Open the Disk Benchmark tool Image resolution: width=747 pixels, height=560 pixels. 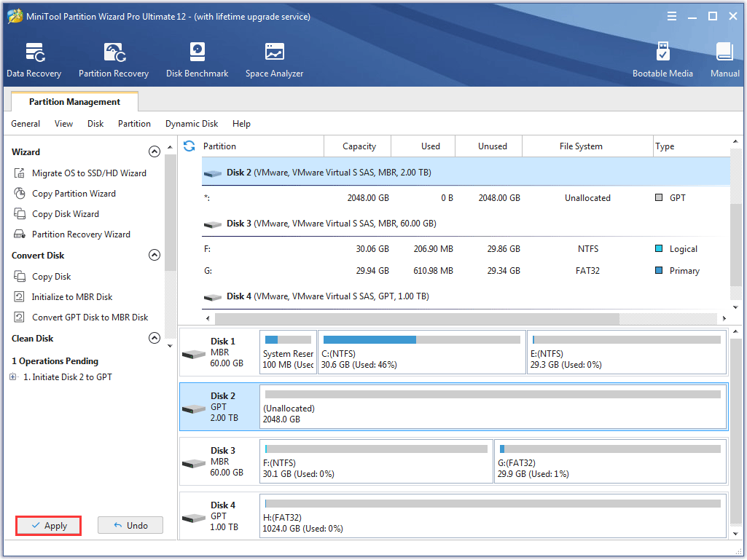point(197,60)
